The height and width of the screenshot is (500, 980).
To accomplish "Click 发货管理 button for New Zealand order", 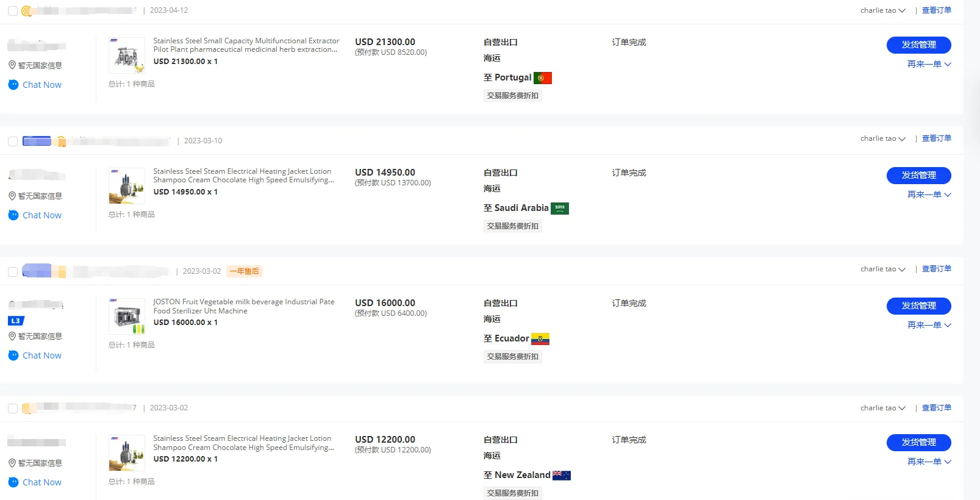I will pos(919,443).
